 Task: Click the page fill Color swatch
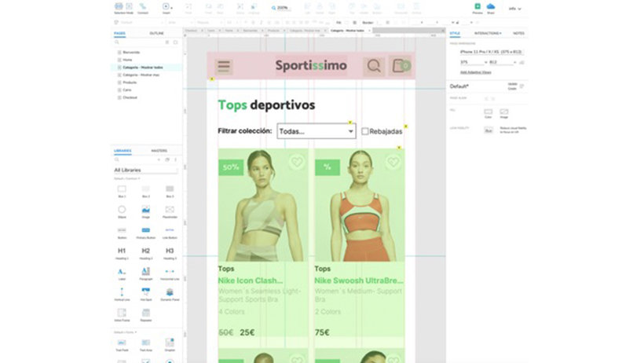[x=488, y=112]
